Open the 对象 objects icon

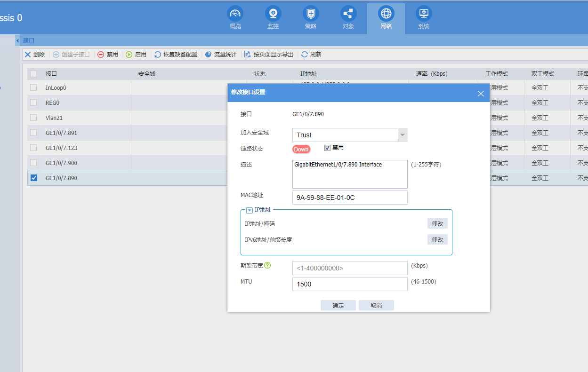pyautogui.click(x=348, y=13)
